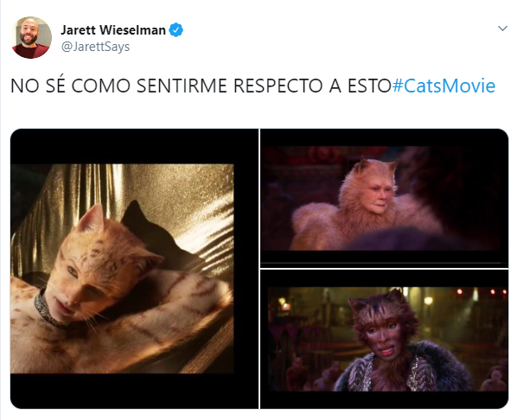Click the orange cat's upright ear
The image size is (511, 420).
[92, 218]
